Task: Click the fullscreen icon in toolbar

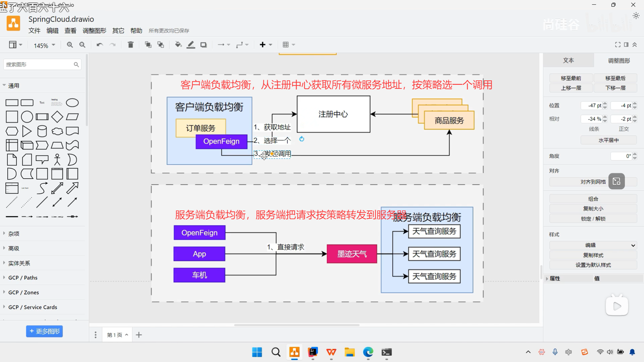Action: pos(618,45)
